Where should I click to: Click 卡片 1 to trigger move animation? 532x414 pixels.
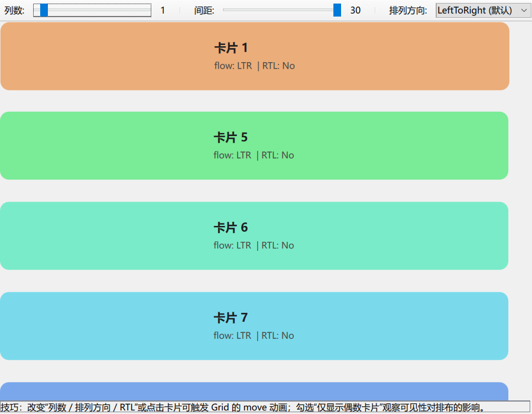pos(254,56)
